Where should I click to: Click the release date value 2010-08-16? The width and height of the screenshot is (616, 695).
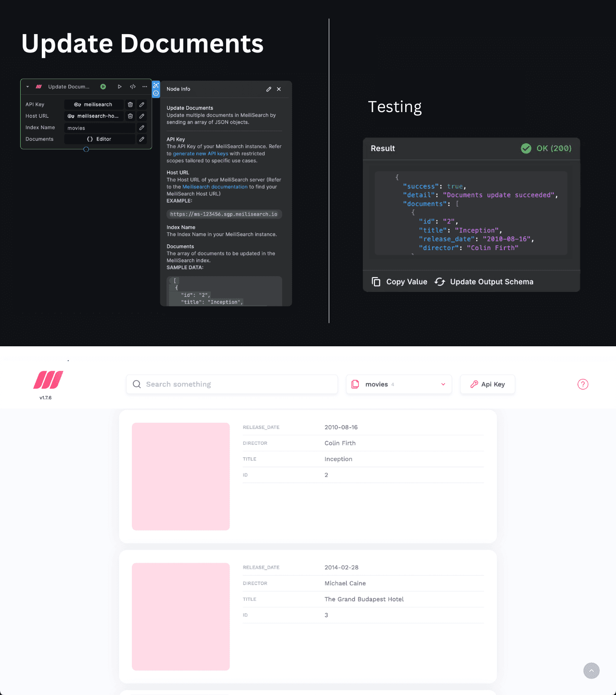341,427
